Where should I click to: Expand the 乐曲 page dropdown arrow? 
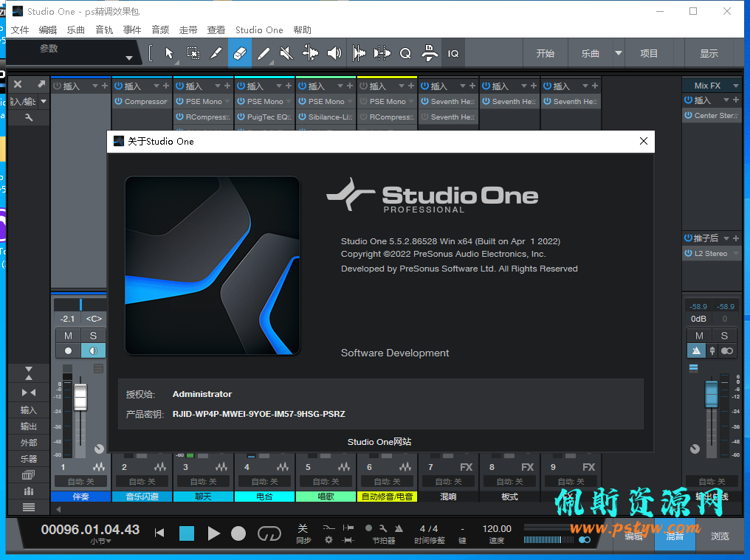(619, 53)
